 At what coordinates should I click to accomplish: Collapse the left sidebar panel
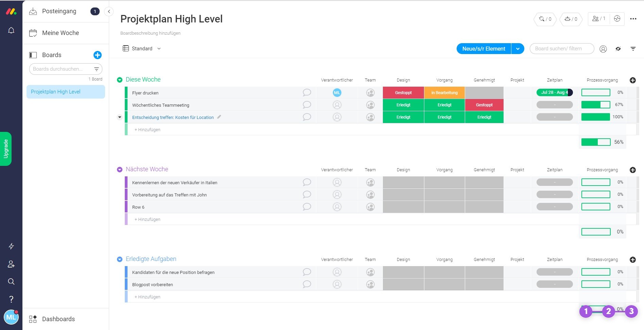point(109,11)
